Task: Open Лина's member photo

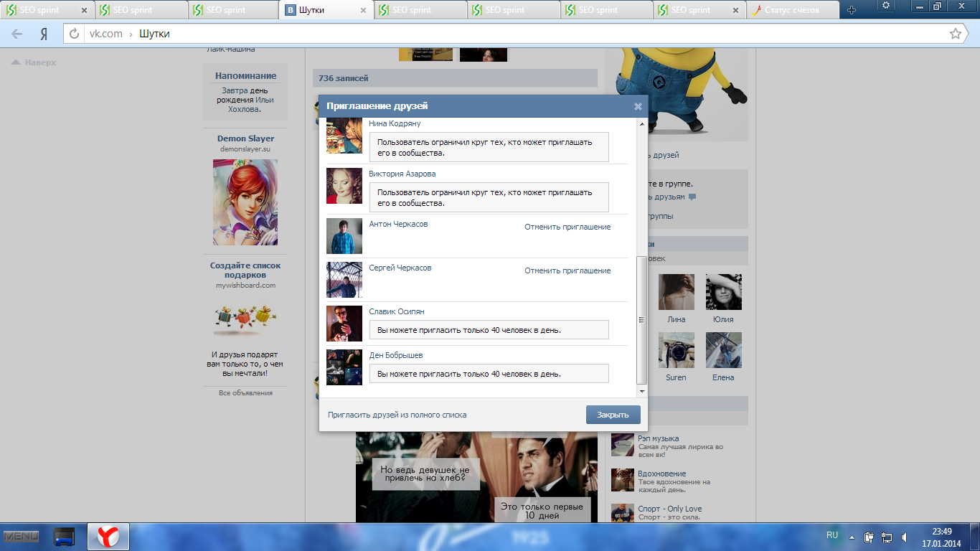Action: click(x=677, y=291)
